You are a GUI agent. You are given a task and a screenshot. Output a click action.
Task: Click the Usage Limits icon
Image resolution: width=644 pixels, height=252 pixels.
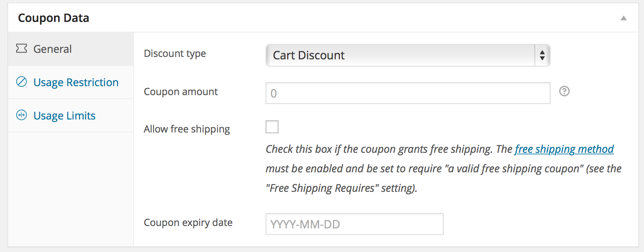click(x=22, y=115)
